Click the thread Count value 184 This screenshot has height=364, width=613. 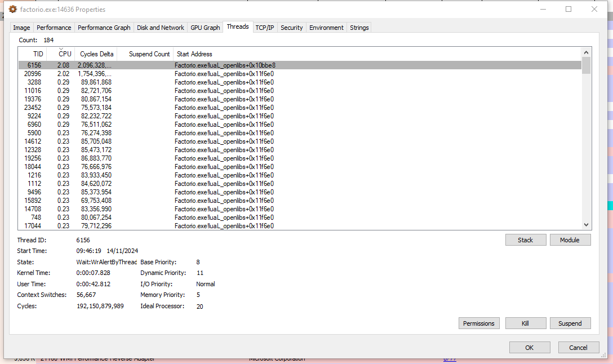[x=48, y=40]
